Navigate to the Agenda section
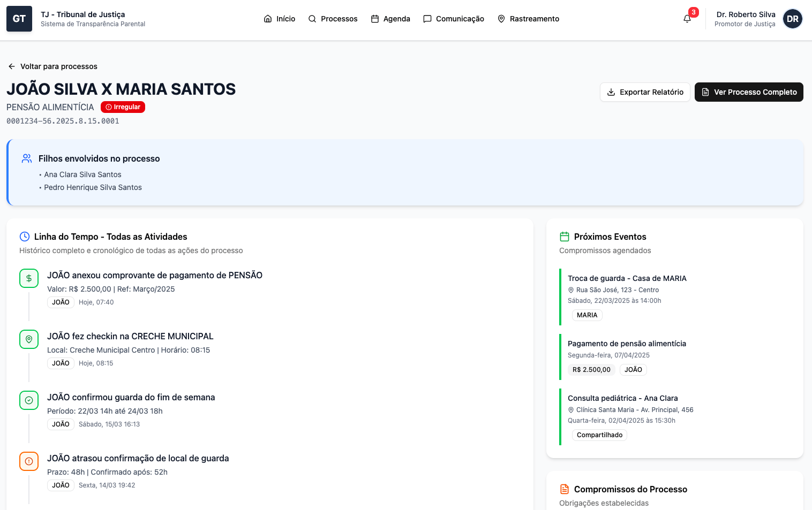The image size is (812, 510). 390,19
